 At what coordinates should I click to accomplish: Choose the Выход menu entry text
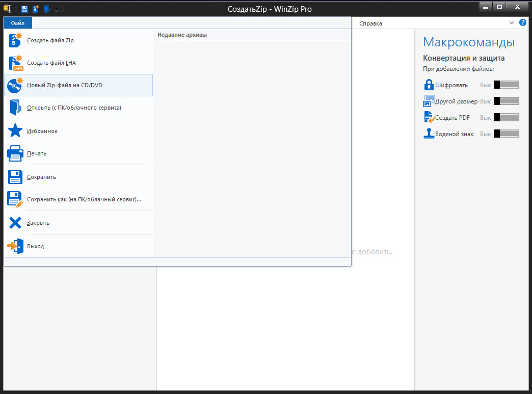(35, 246)
